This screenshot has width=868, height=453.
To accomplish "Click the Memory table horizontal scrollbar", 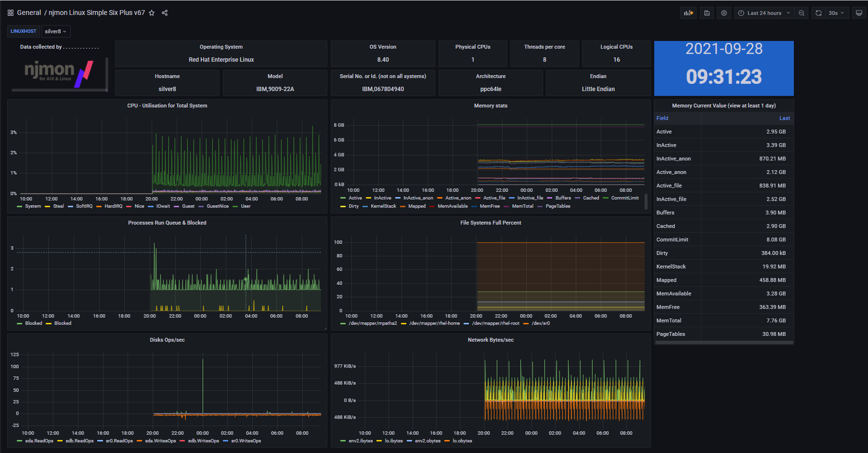I will click(724, 343).
